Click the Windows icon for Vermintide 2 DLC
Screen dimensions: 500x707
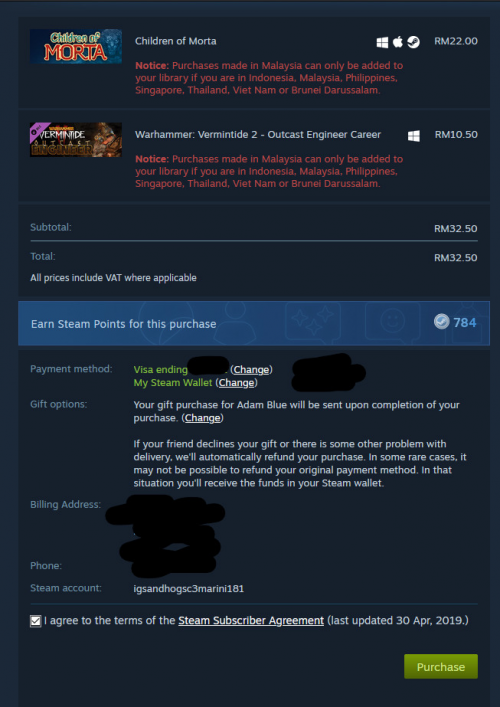click(414, 136)
